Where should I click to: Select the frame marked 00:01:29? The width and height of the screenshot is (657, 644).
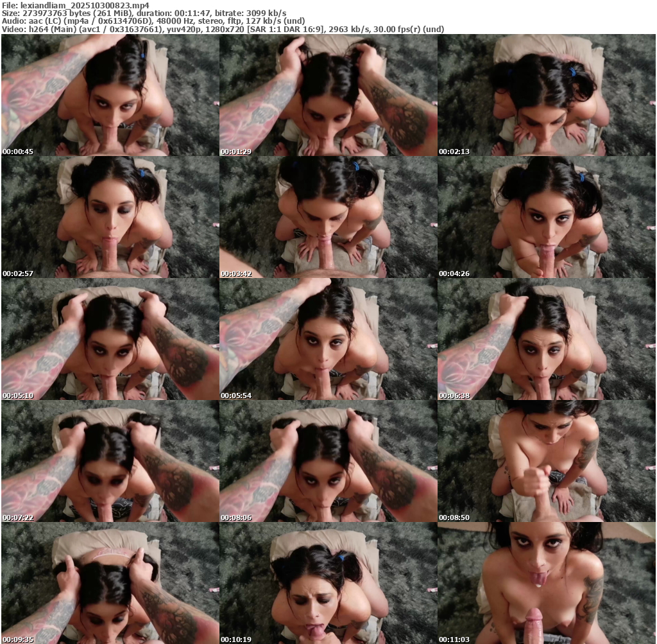328,95
